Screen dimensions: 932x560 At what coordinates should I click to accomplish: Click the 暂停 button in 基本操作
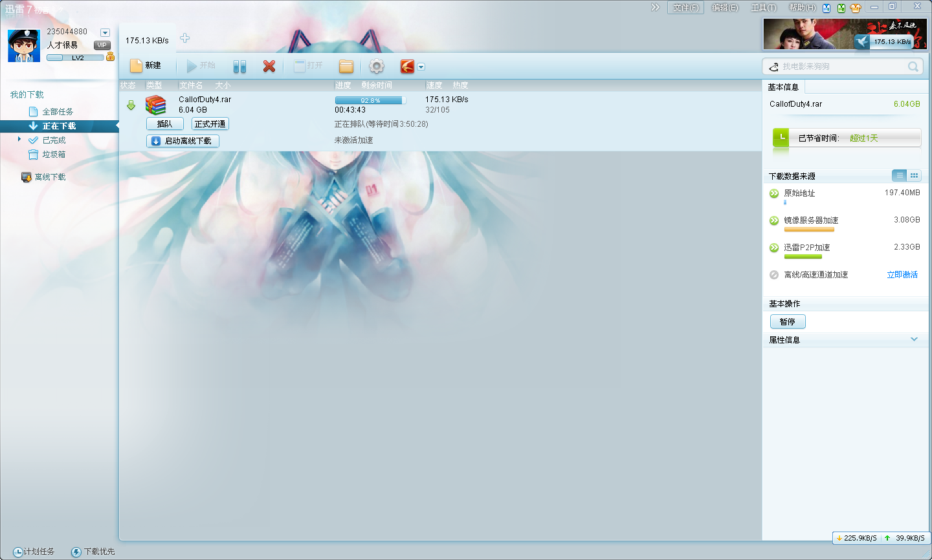click(x=788, y=321)
